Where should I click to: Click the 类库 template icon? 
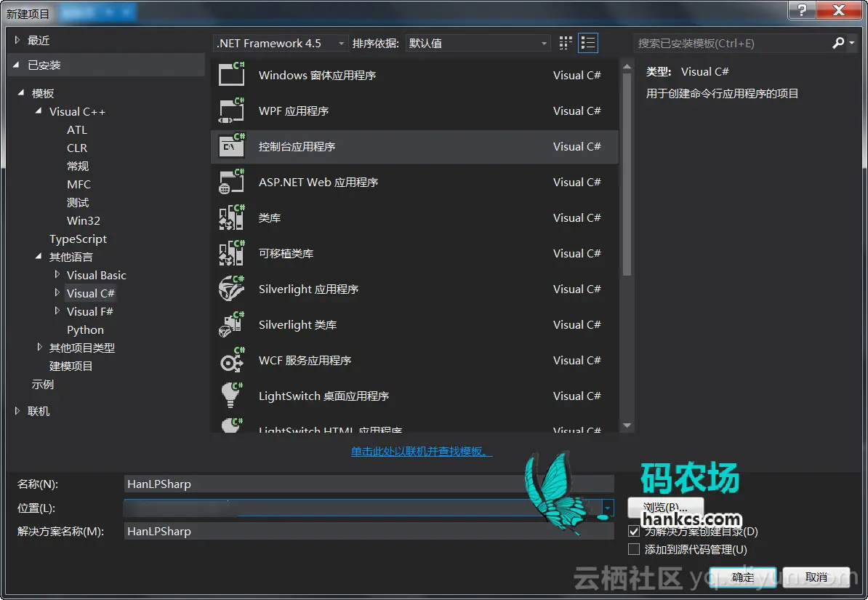pos(231,217)
